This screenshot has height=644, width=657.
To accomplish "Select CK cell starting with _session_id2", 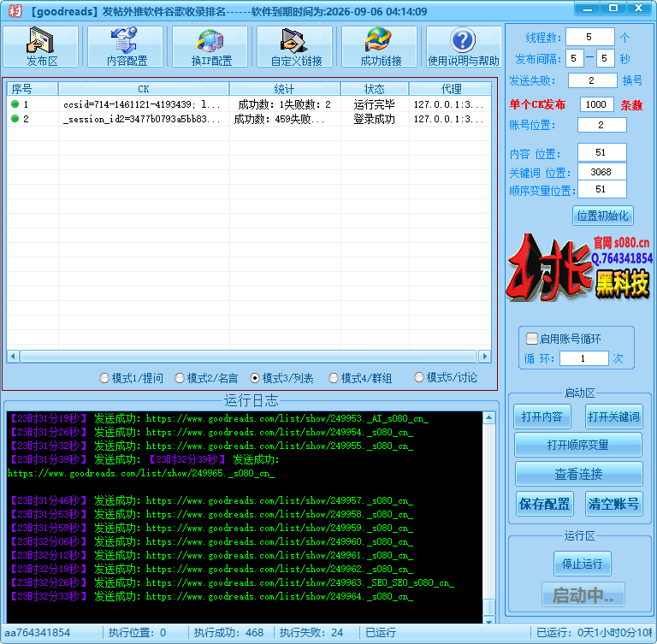I will (x=143, y=119).
